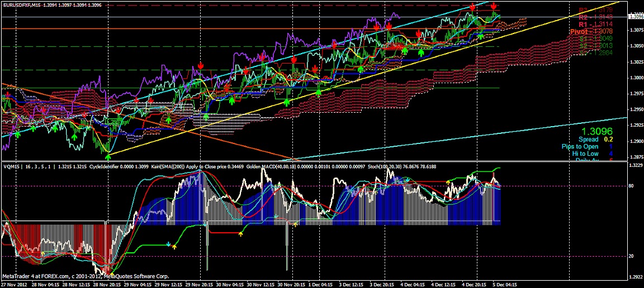This screenshot has height=288, width=644.
Task: Click the 1.2900 price scale label
Action: coord(636,127)
